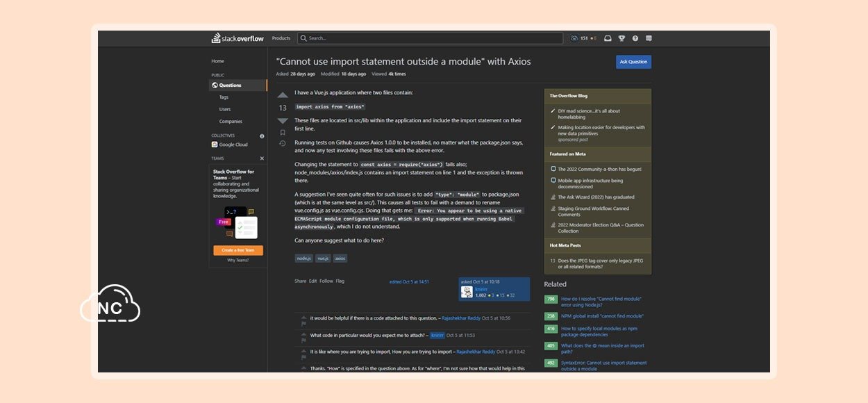Open the axios tag

(340, 258)
